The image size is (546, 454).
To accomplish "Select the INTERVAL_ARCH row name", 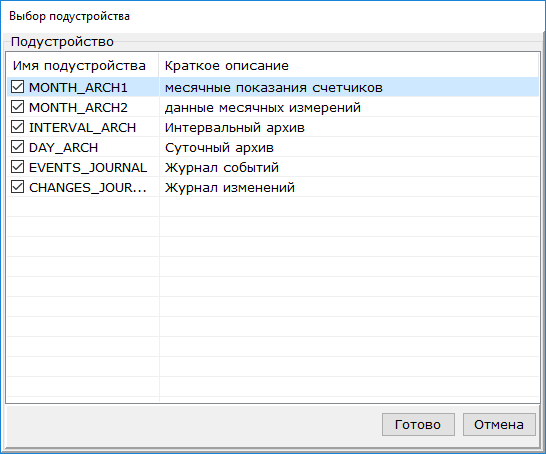I will (x=83, y=128).
